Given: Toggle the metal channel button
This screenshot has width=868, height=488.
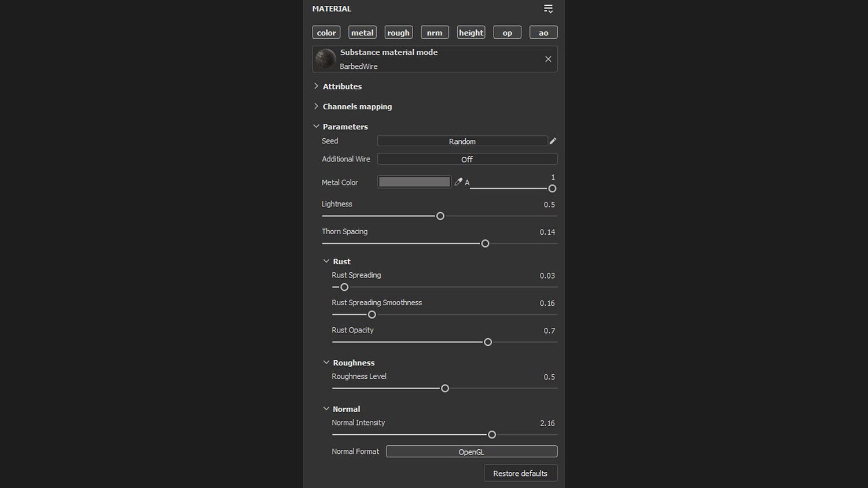Looking at the screenshot, I should [362, 33].
